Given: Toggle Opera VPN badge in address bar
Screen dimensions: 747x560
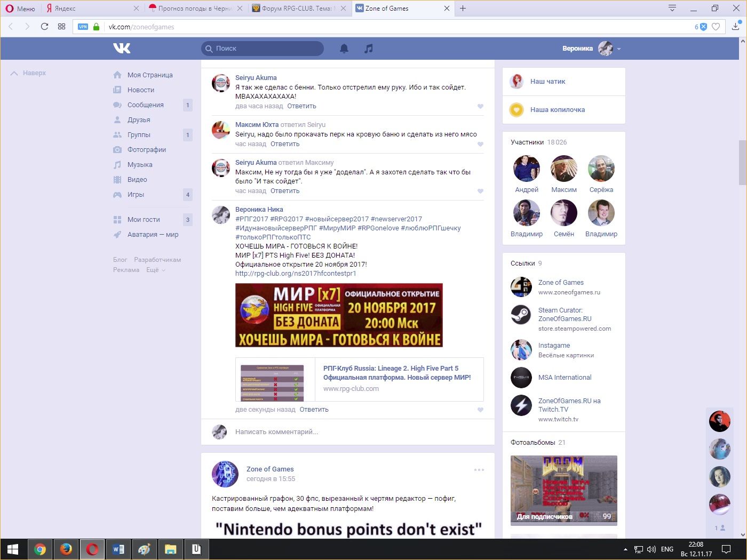Looking at the screenshot, I should pos(83,27).
